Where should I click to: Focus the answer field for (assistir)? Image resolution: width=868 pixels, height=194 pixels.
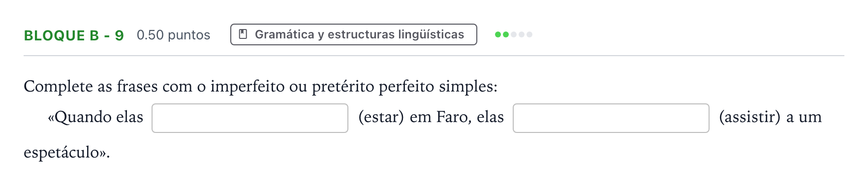point(611,118)
